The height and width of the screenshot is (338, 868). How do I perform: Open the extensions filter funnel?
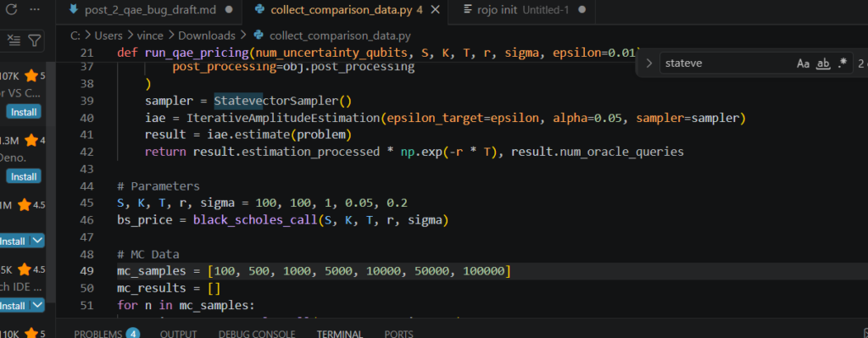(34, 41)
